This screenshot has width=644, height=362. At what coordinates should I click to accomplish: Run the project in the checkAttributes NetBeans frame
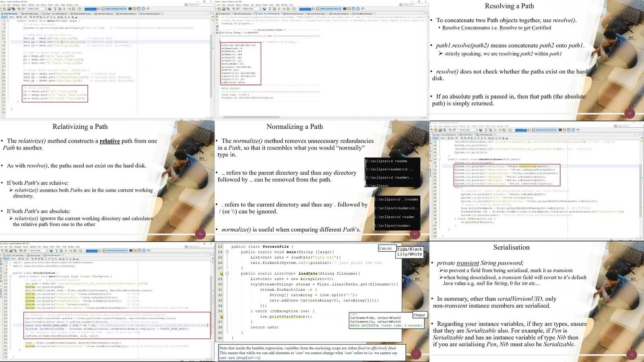495,130
